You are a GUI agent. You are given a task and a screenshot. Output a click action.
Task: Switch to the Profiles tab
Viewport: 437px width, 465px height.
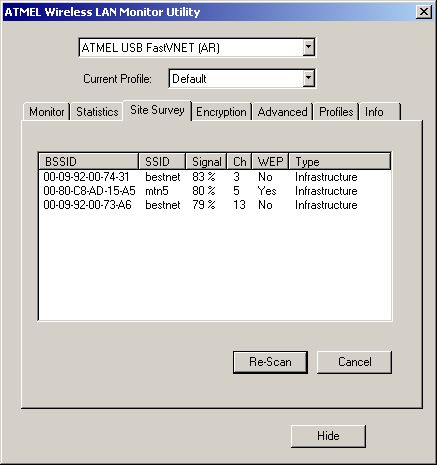pyautogui.click(x=336, y=112)
